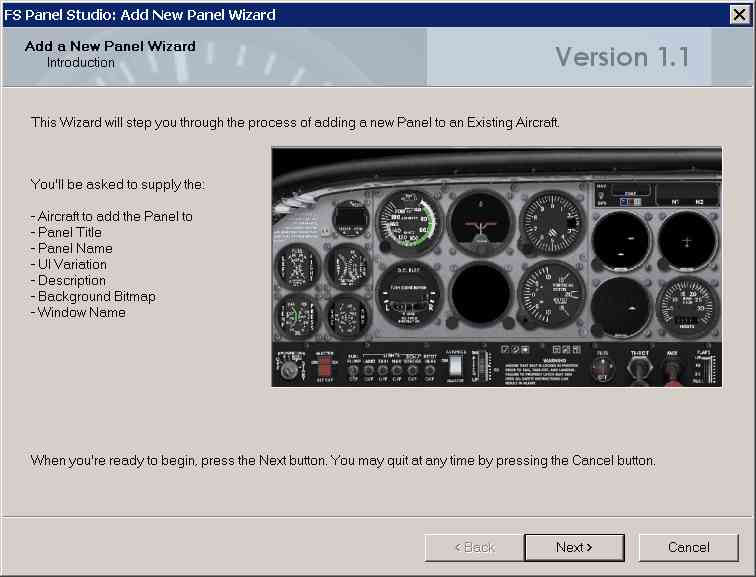Click the sentence starting 'This Wizard will step you'
756x577 pixels.
[295, 122]
